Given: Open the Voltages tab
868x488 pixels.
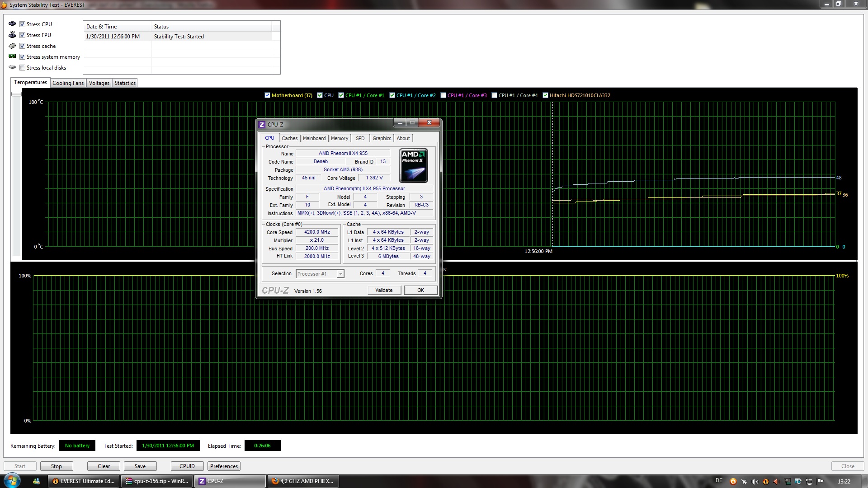Looking at the screenshot, I should (99, 83).
